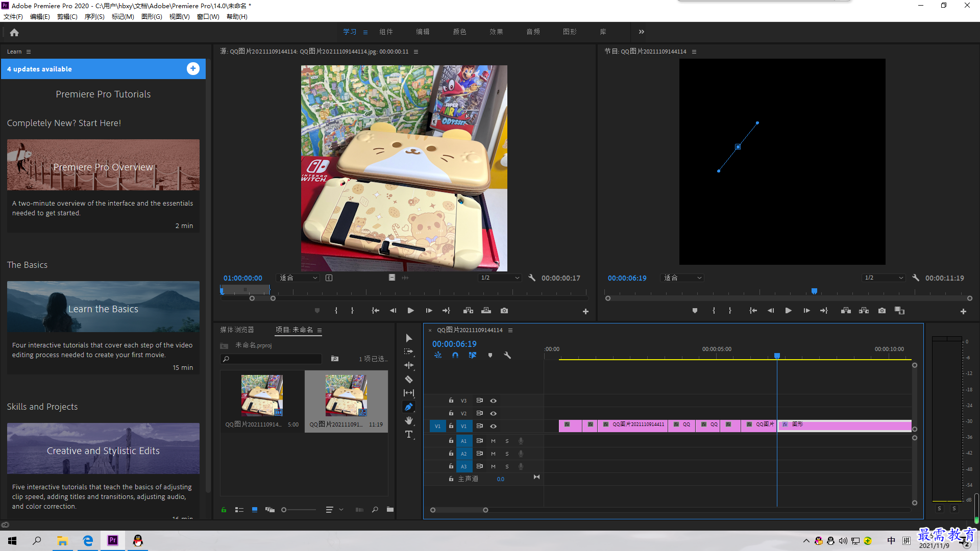Open 项目: 未命名 panel menu
Viewport: 980px width, 551px height.
(320, 330)
